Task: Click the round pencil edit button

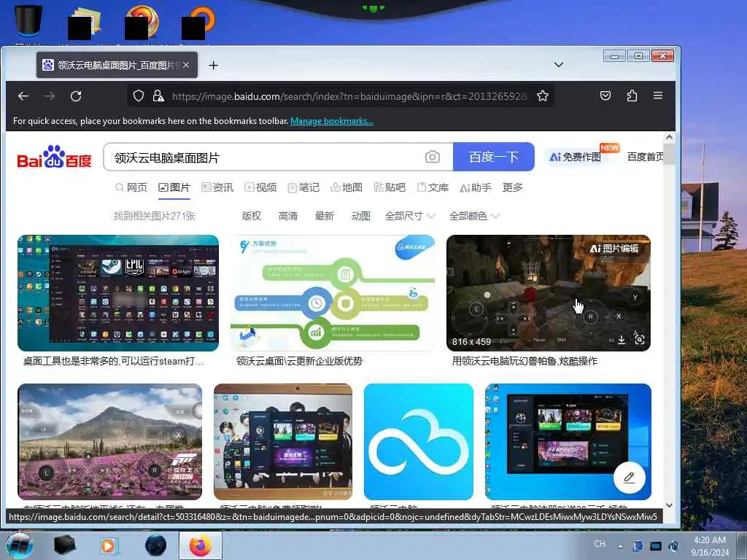Action: click(x=629, y=477)
